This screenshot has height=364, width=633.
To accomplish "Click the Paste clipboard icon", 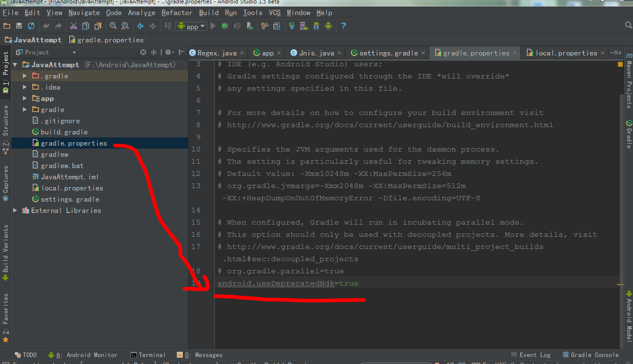I will click(98, 26).
